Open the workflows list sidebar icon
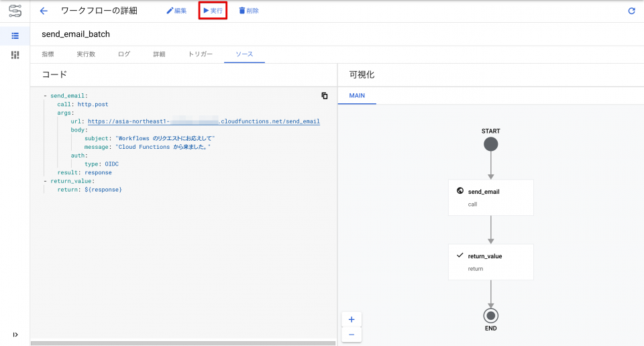This screenshot has height=346, width=644. tap(15, 36)
